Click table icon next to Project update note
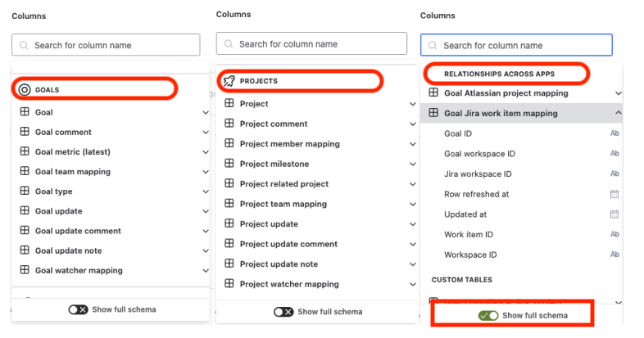Screen dimensions: 644x338 229,264
